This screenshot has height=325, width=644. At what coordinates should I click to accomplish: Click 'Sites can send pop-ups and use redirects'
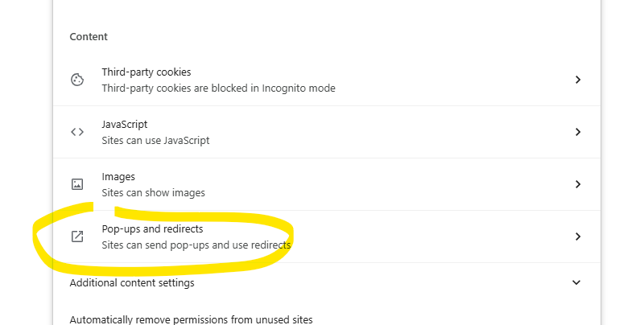point(196,245)
